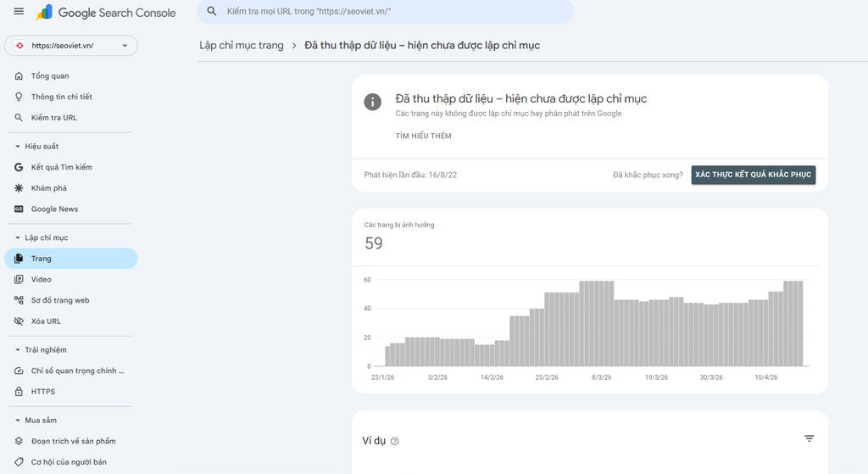This screenshot has height=474, width=868.
Task: Collapse the Hiệu suất section
Action: pos(19,147)
